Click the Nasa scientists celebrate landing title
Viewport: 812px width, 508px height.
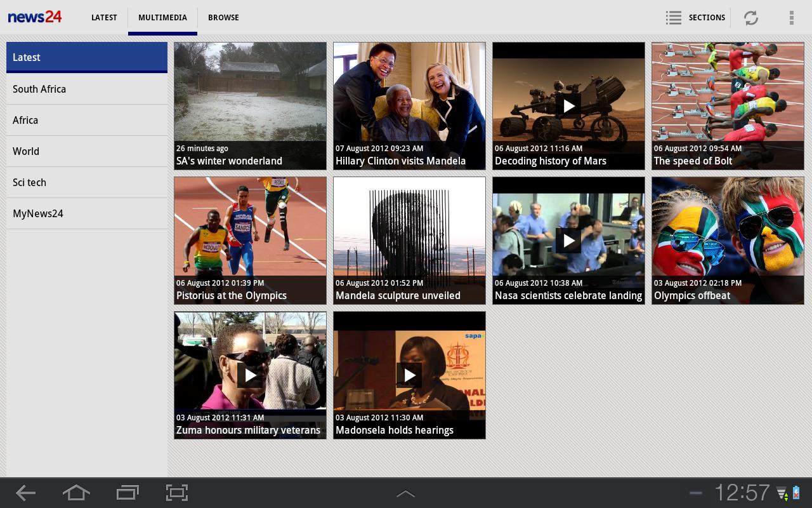(568, 296)
